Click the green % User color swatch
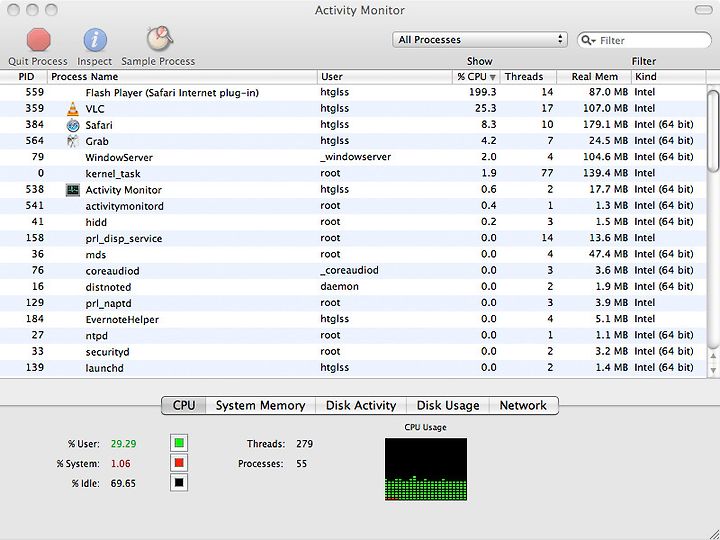720x540 pixels. click(179, 443)
